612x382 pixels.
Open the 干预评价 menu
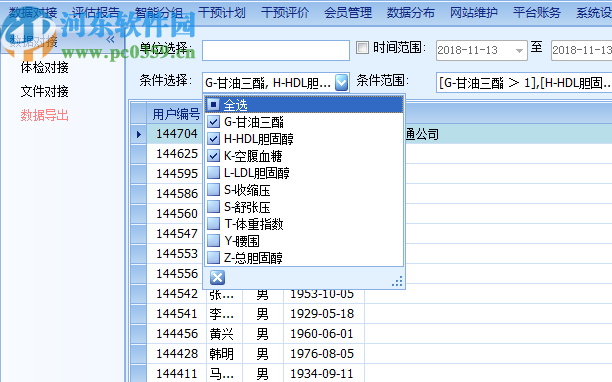click(285, 12)
